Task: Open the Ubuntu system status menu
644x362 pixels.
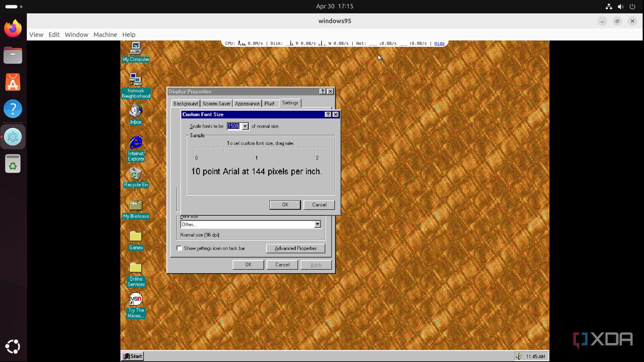Action: click(x=621, y=6)
